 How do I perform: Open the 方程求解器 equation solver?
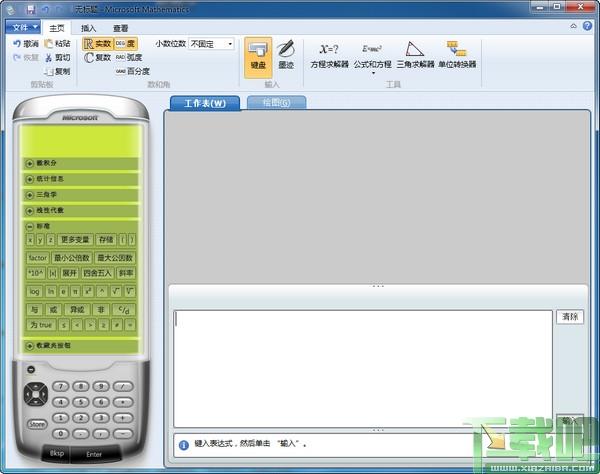click(330, 55)
